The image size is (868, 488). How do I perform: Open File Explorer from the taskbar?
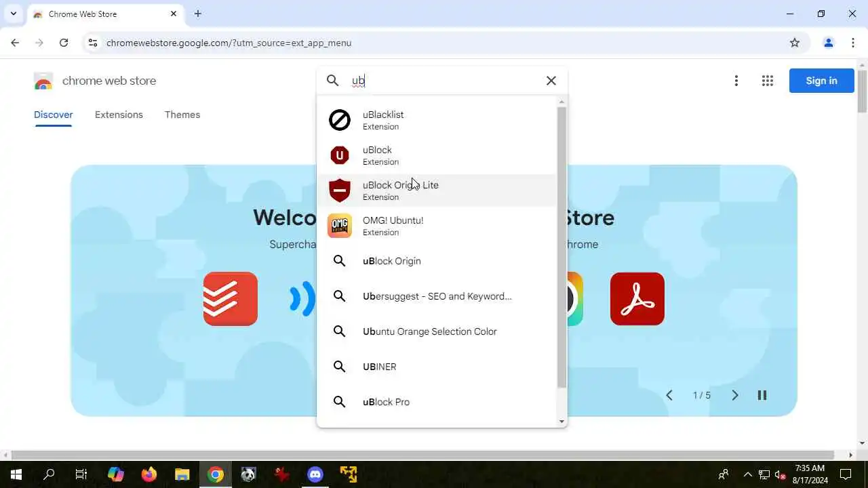tap(182, 474)
